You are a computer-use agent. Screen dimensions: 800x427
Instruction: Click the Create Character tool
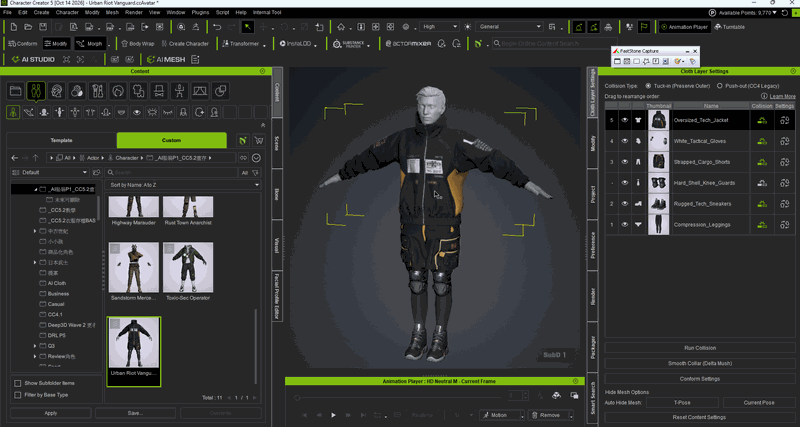click(185, 44)
